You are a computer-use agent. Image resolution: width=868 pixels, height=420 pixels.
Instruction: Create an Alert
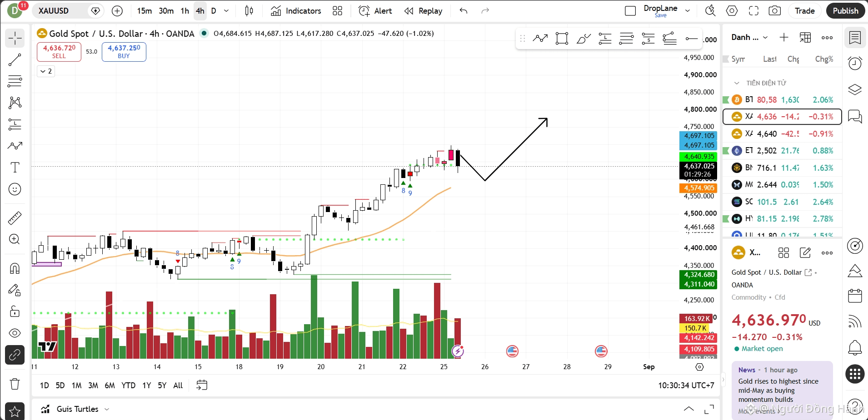pos(375,11)
